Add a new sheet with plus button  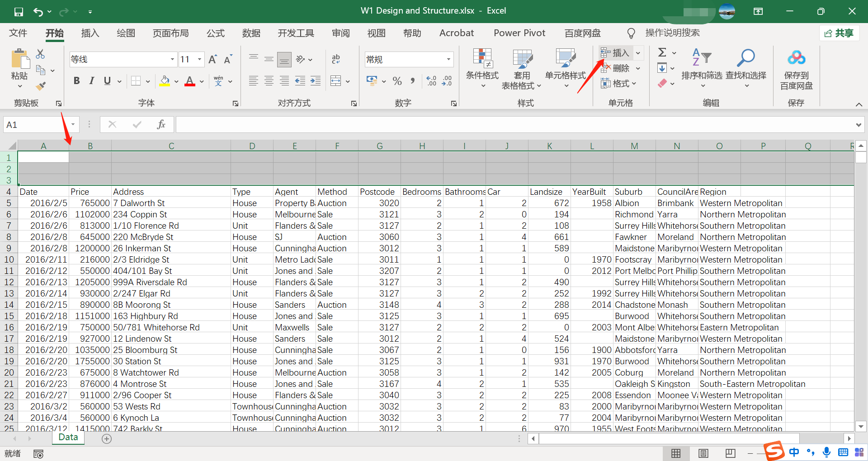[x=107, y=439]
